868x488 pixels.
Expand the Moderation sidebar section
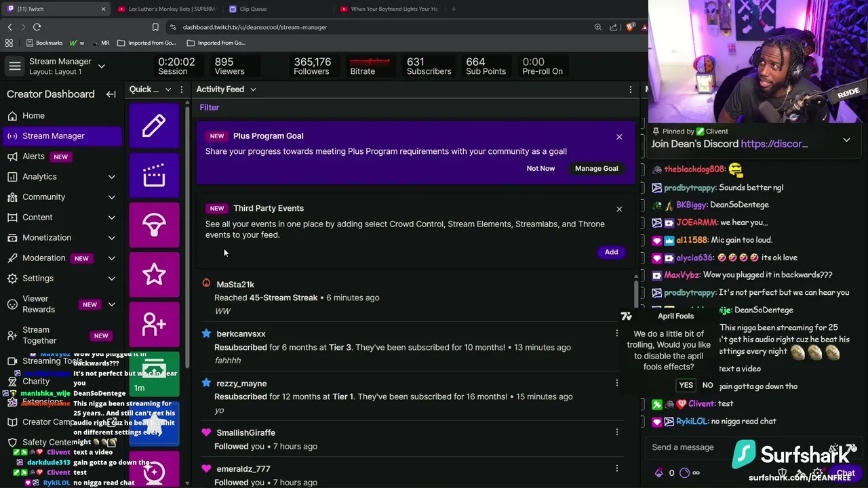(x=111, y=258)
